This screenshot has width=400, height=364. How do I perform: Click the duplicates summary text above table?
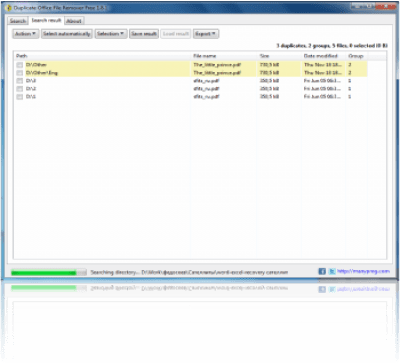coord(332,46)
